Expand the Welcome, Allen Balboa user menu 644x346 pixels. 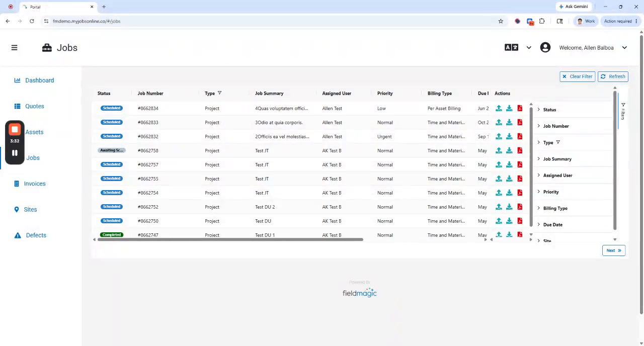pos(624,48)
